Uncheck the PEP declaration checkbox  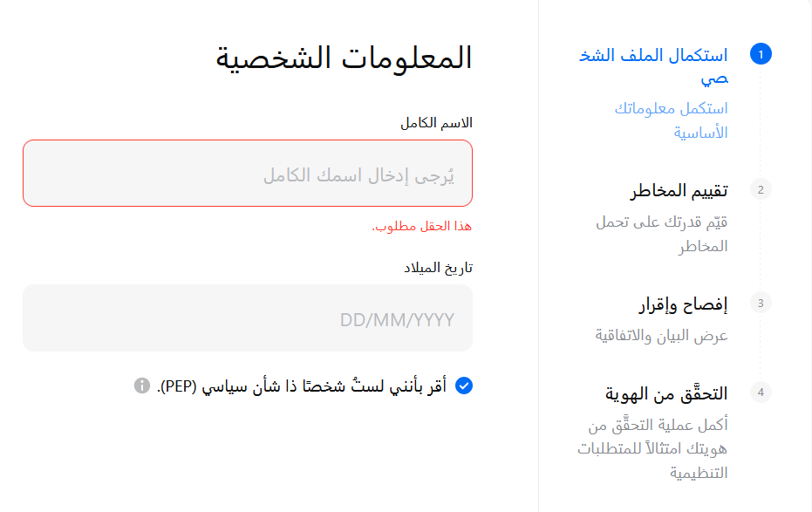point(464,386)
